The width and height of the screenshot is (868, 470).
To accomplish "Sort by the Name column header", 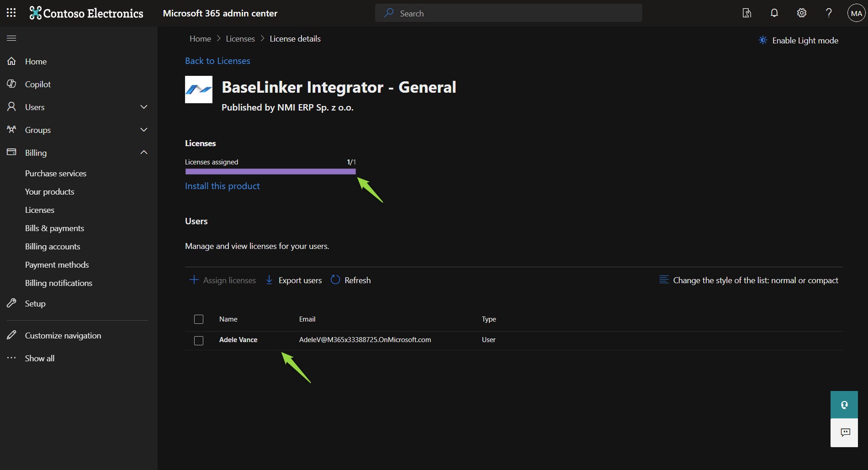I will tap(228, 319).
